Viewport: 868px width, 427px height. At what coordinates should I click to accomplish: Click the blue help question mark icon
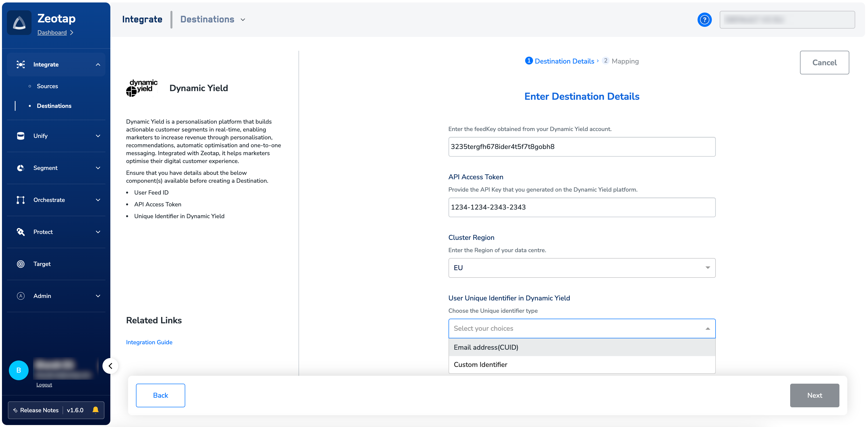[704, 19]
